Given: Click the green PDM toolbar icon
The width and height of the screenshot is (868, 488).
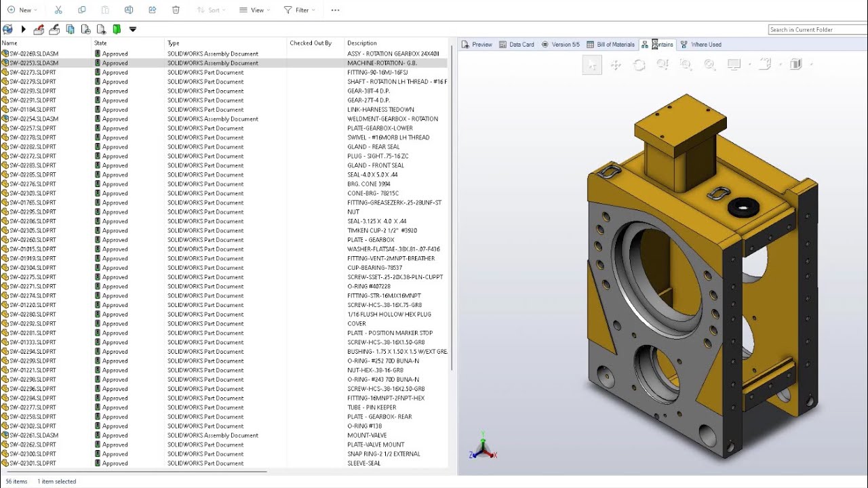Looking at the screenshot, I should (x=117, y=29).
